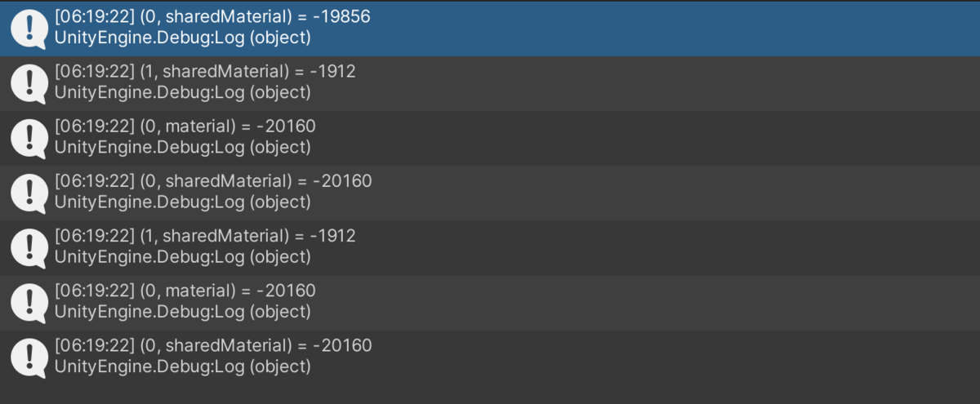Click the info icon of the second (0, material) log
The width and height of the screenshot is (980, 404).
tap(29, 302)
